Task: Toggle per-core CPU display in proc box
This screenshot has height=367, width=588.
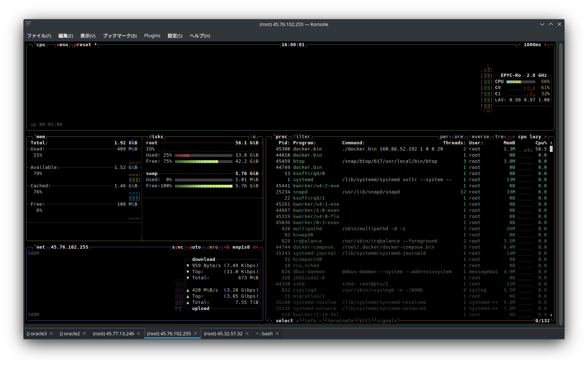Action: coord(451,137)
